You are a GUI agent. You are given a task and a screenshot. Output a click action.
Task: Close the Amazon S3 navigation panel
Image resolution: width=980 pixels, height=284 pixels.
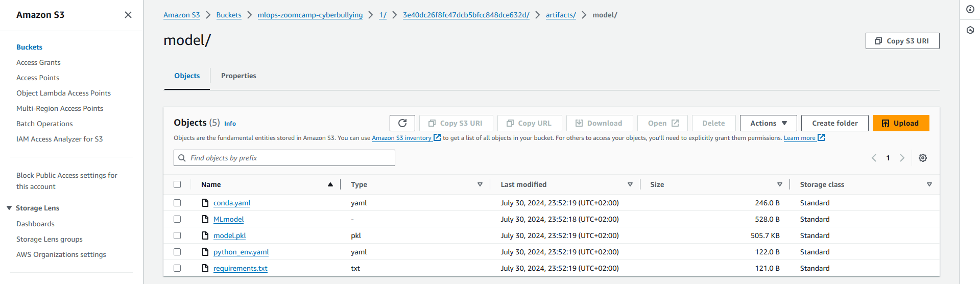(x=128, y=15)
